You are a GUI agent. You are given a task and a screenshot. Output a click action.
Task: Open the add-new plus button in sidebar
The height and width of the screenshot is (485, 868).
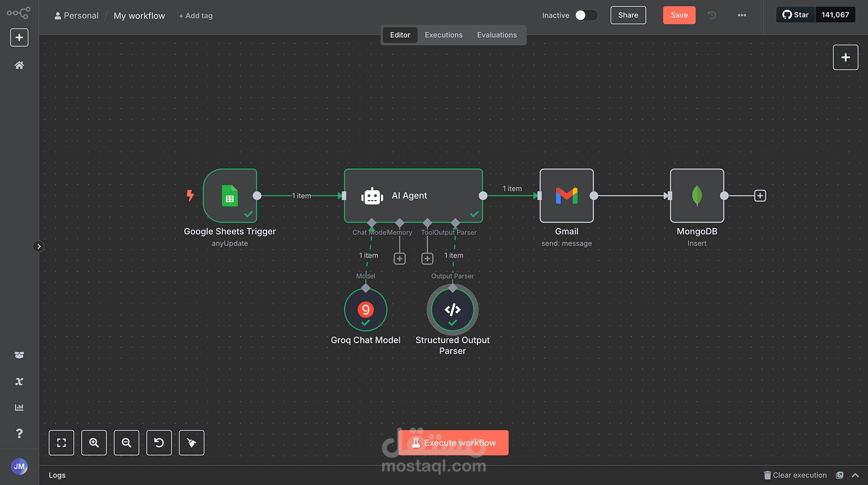[19, 38]
